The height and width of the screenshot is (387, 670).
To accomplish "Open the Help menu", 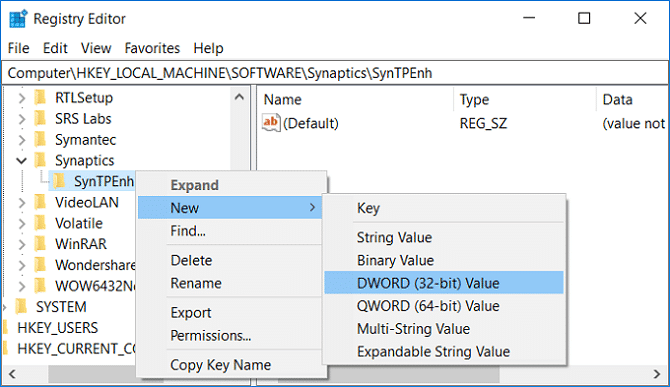I will pyautogui.click(x=208, y=48).
